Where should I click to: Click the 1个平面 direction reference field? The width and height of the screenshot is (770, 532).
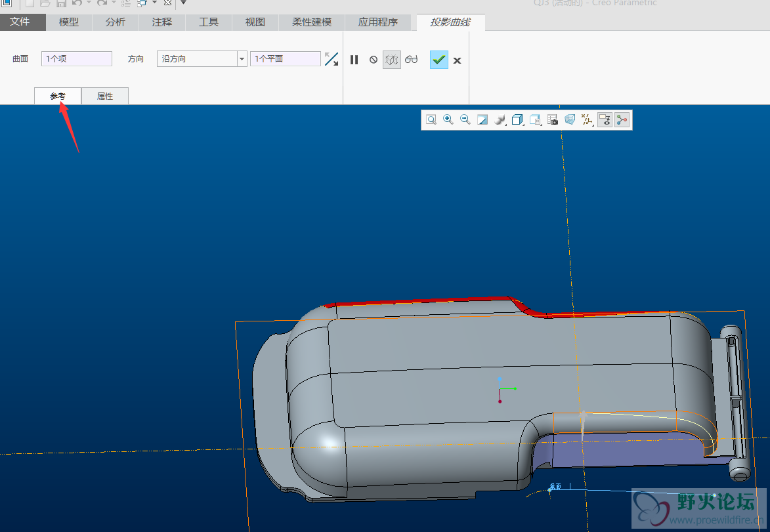pyautogui.click(x=286, y=59)
